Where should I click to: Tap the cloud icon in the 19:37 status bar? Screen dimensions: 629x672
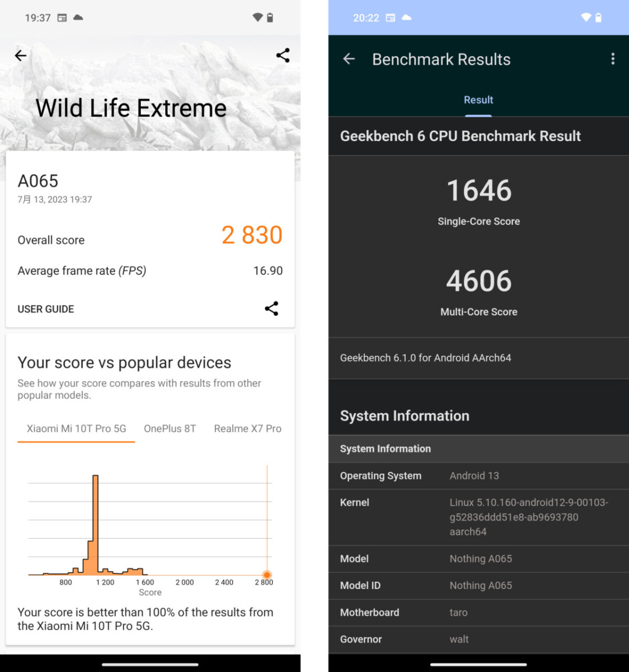click(x=78, y=17)
